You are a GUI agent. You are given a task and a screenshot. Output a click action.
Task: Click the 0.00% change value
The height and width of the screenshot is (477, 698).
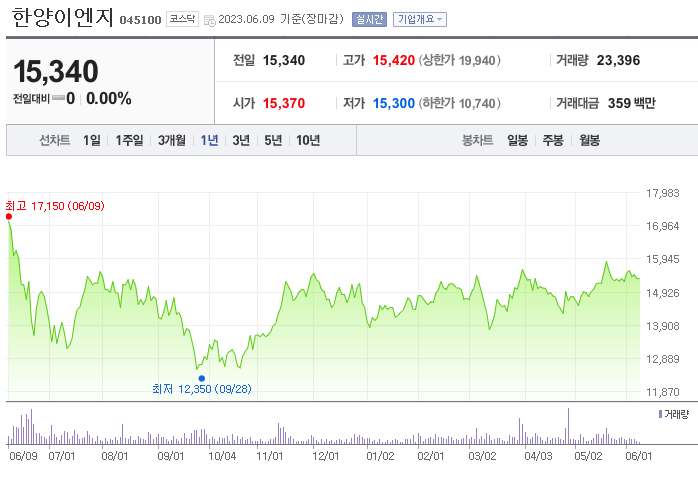click(109, 99)
